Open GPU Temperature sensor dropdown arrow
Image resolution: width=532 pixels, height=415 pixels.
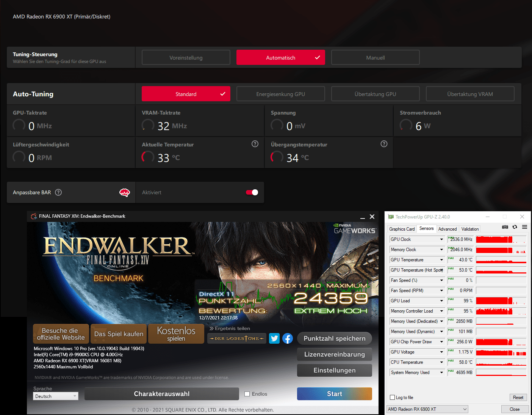coord(441,260)
